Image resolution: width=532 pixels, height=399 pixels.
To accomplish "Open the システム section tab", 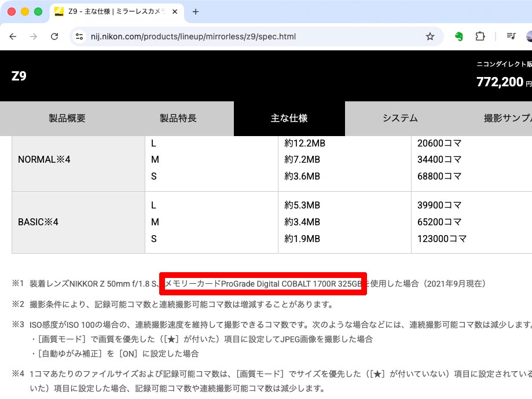I will click(399, 118).
